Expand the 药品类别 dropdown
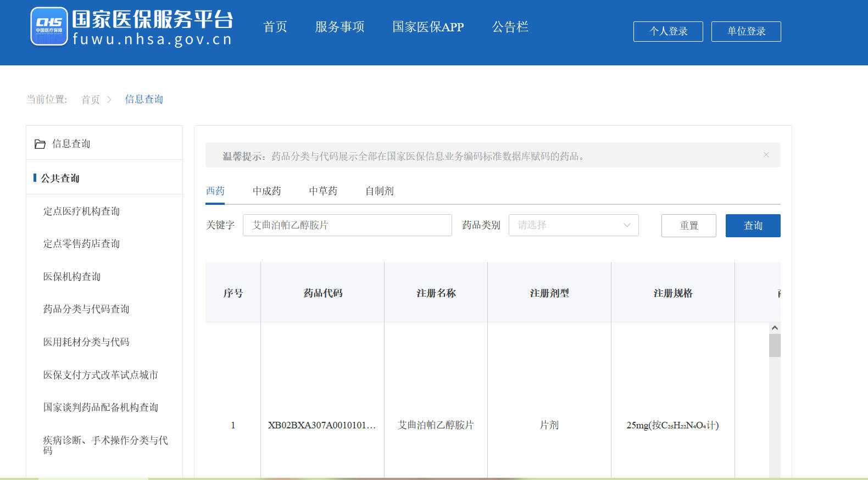Viewport: 868px width, 480px height. (x=573, y=225)
